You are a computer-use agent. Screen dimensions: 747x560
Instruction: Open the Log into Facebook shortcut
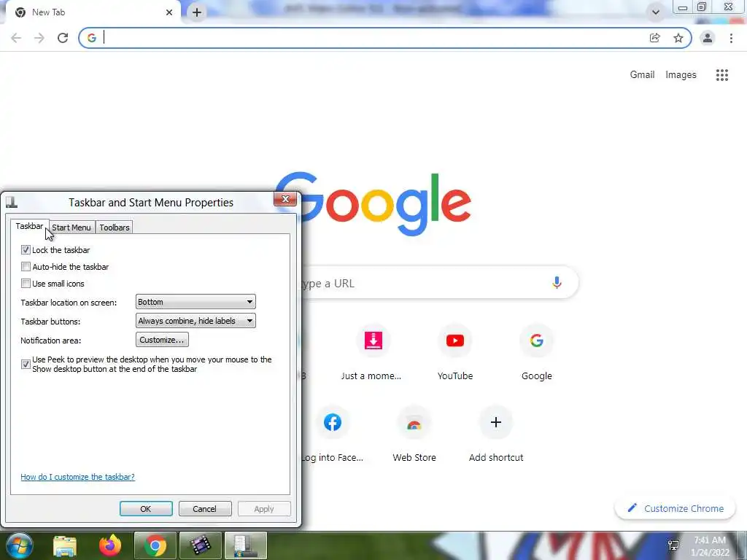(333, 435)
